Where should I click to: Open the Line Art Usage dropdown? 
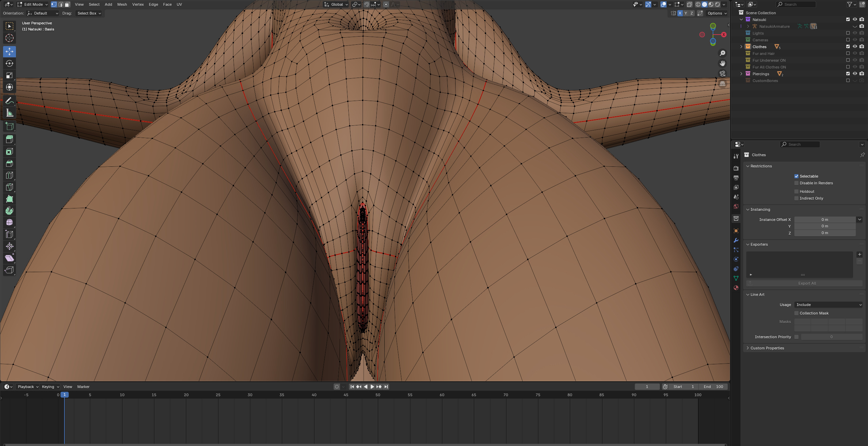(828, 305)
